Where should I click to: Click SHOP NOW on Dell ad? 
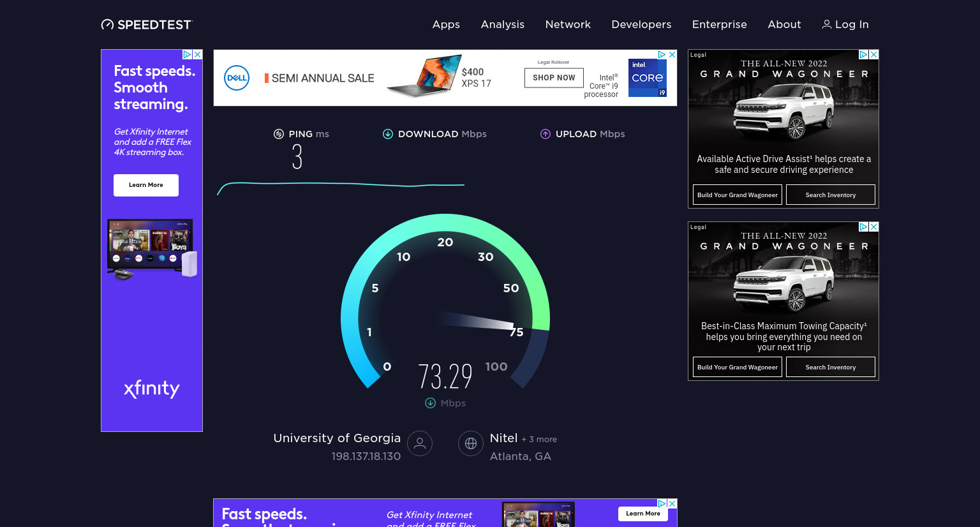pyautogui.click(x=554, y=78)
